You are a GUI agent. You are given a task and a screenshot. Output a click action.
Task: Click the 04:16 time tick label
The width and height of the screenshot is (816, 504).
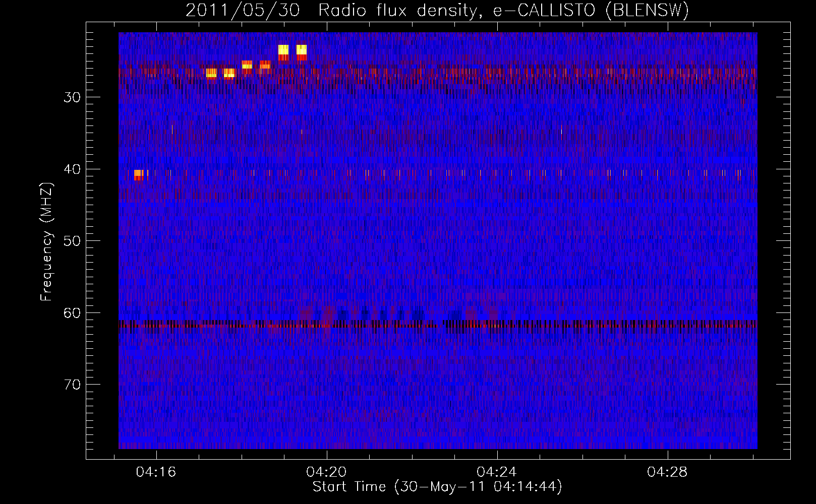pos(156,472)
